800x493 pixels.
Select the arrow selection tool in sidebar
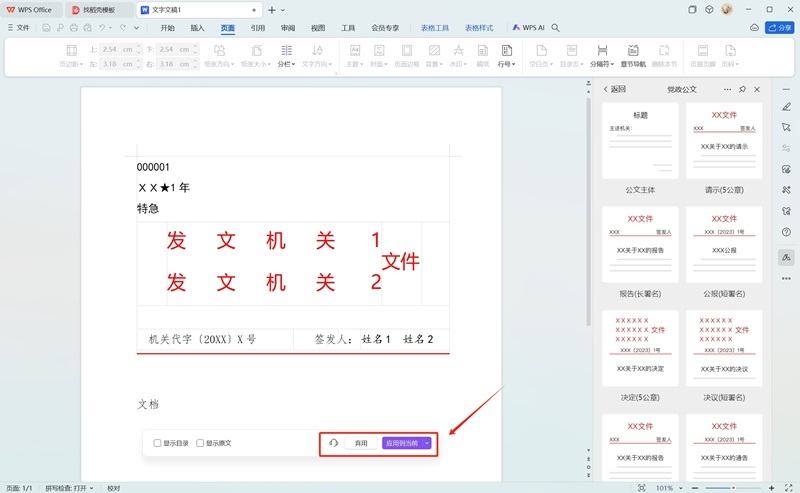click(x=786, y=127)
